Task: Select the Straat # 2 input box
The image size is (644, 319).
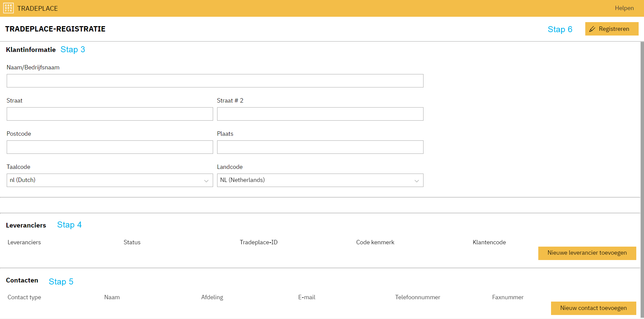Action: pos(320,114)
